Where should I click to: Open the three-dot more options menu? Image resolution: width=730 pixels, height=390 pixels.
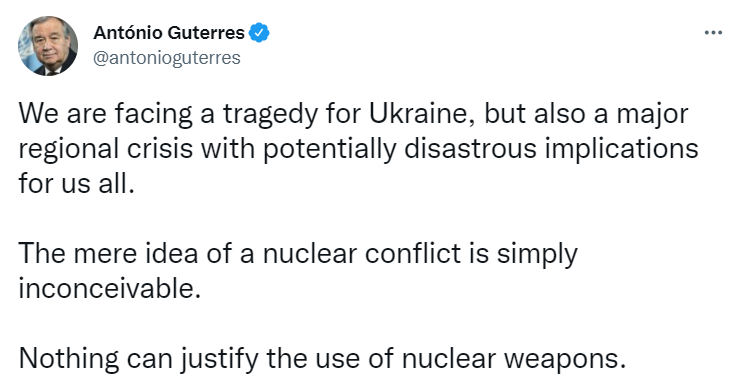[x=713, y=33]
